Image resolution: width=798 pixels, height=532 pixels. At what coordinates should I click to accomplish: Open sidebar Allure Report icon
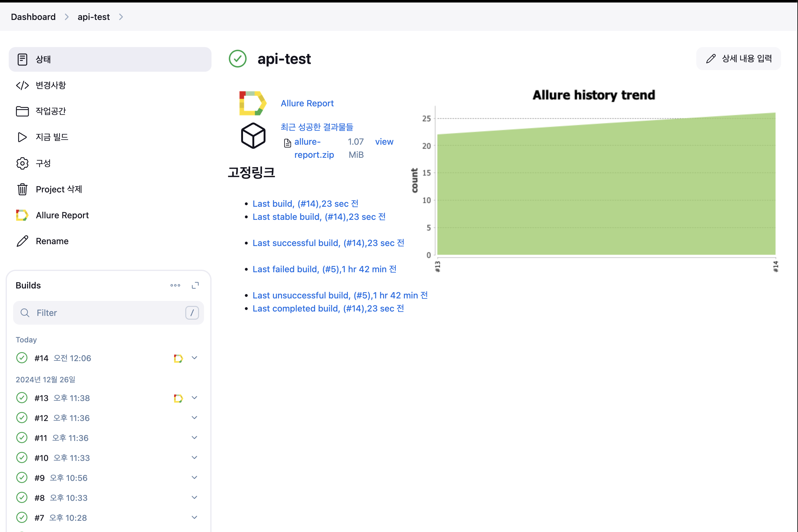click(22, 215)
